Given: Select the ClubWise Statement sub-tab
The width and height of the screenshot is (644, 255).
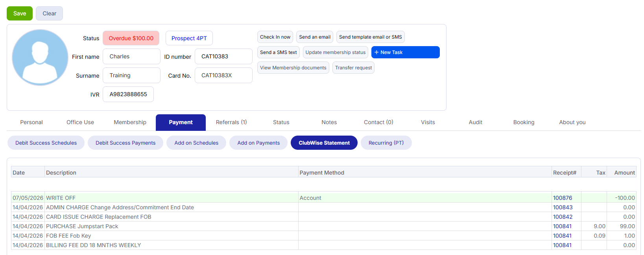Looking at the screenshot, I should (x=324, y=143).
